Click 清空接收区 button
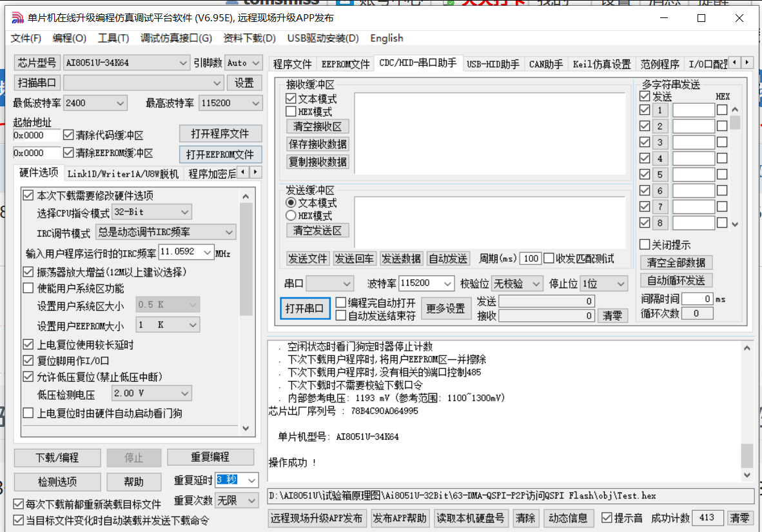 pyautogui.click(x=317, y=126)
